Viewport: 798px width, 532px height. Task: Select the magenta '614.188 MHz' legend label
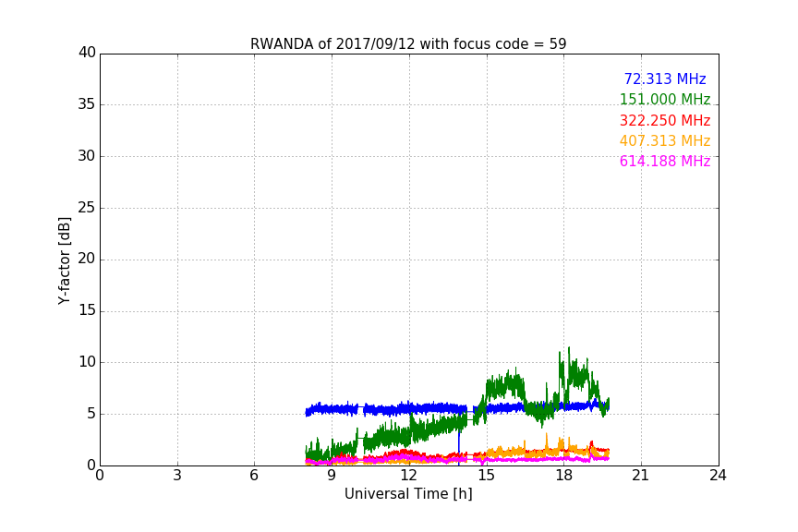[665, 161]
